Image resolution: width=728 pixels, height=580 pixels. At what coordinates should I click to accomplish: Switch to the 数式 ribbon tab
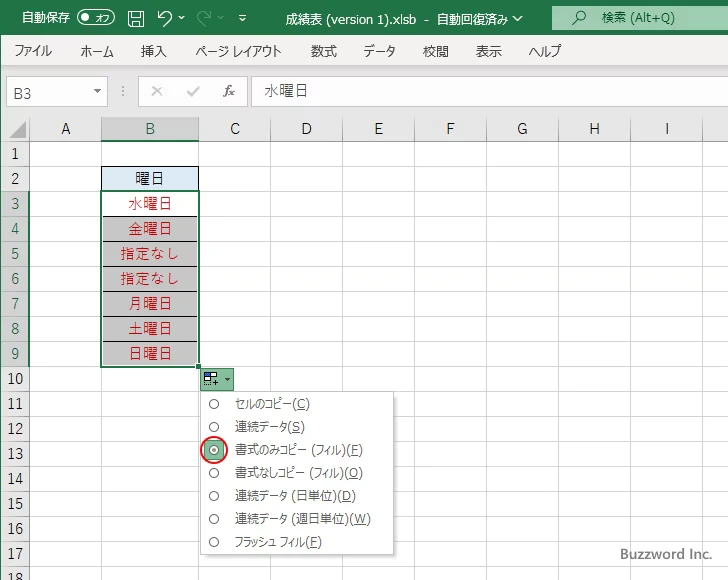(324, 51)
